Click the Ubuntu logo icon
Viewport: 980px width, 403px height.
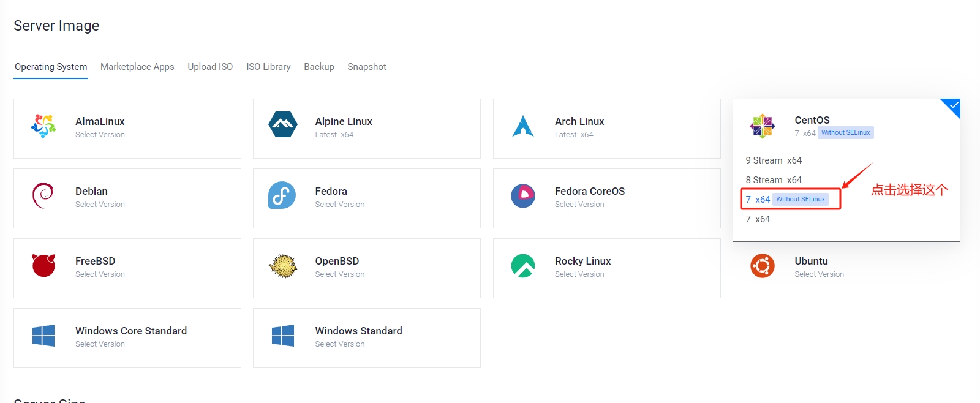pos(763,266)
